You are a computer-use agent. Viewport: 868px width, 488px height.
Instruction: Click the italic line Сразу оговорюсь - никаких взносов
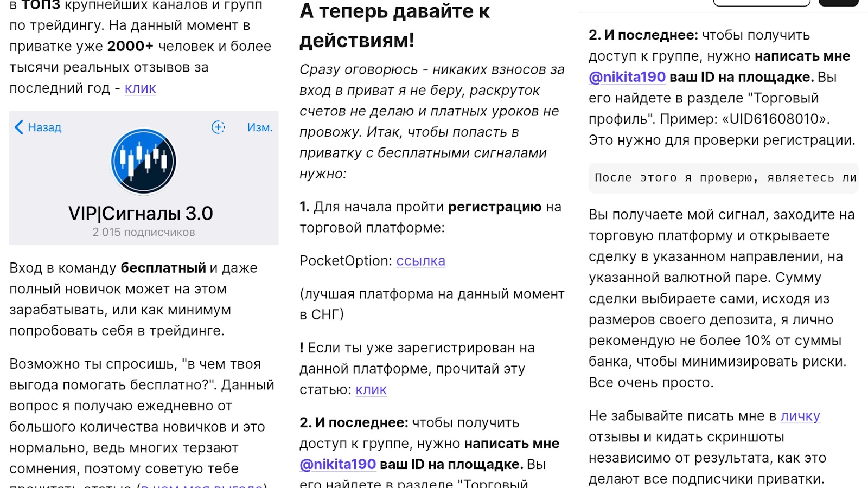point(432,69)
